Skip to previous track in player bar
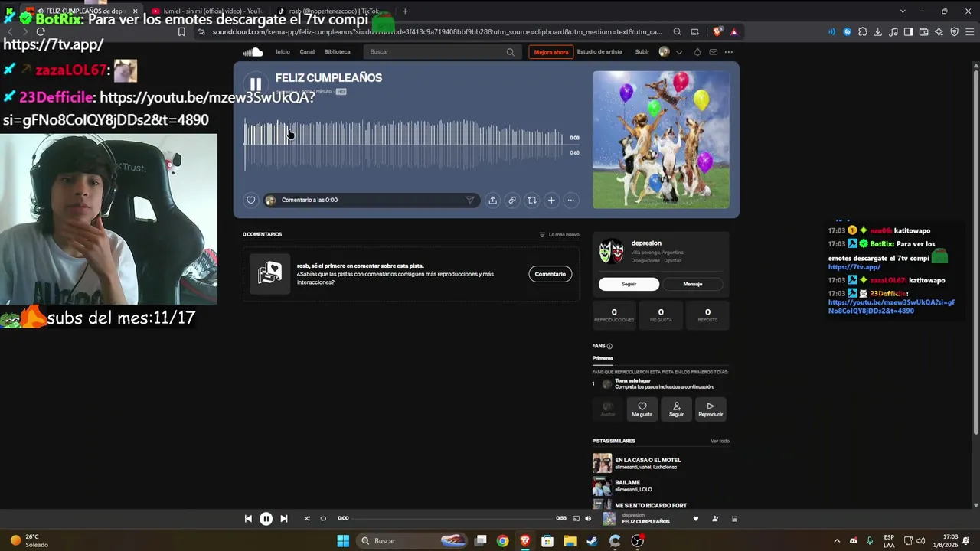 click(248, 519)
